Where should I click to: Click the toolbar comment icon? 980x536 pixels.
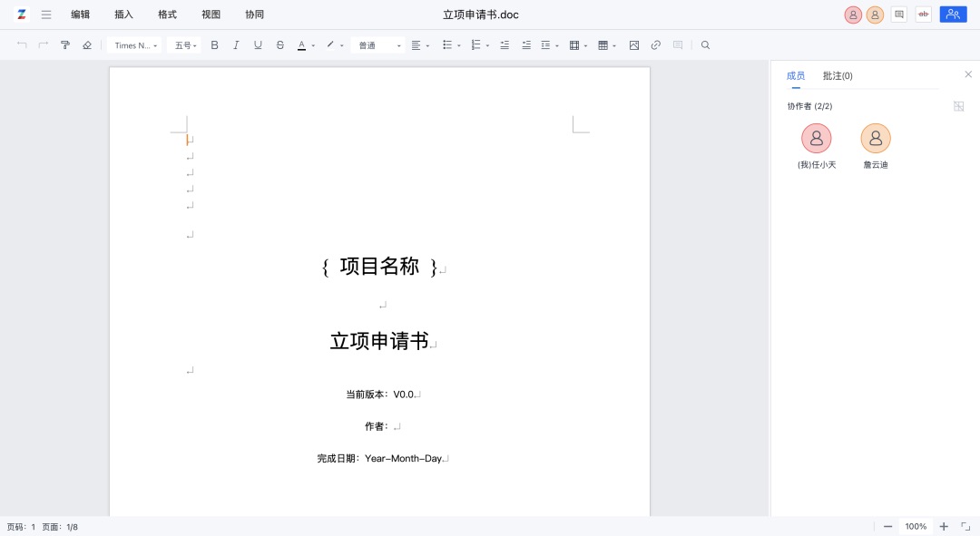(678, 45)
